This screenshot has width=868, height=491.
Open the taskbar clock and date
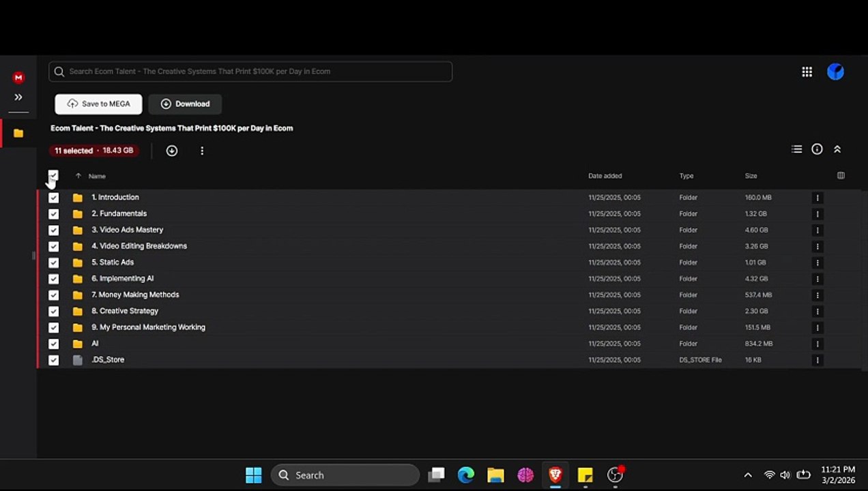tap(838, 475)
